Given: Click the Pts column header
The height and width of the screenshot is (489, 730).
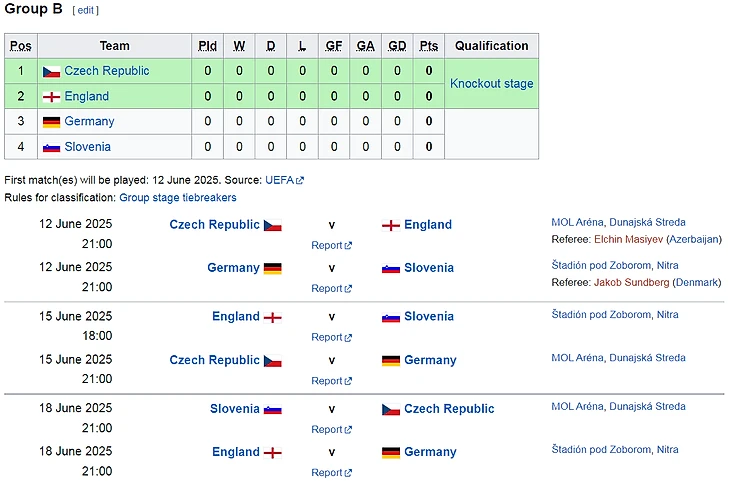Looking at the screenshot, I should tap(429, 46).
